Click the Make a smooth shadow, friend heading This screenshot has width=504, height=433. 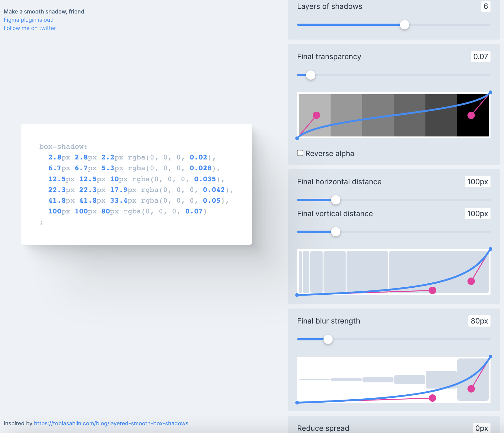pyautogui.click(x=45, y=12)
